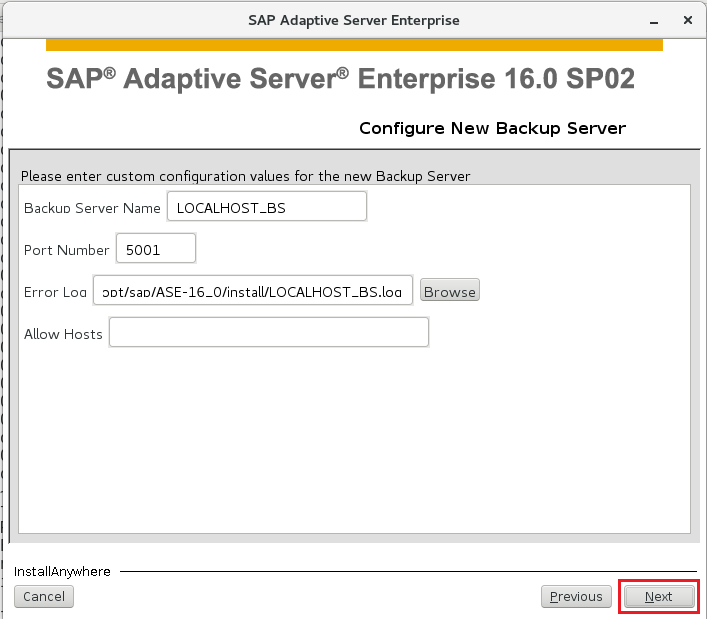Viewport: 707px width, 619px height.
Task: Click the "Backup Server Name" label
Action: 92,208
